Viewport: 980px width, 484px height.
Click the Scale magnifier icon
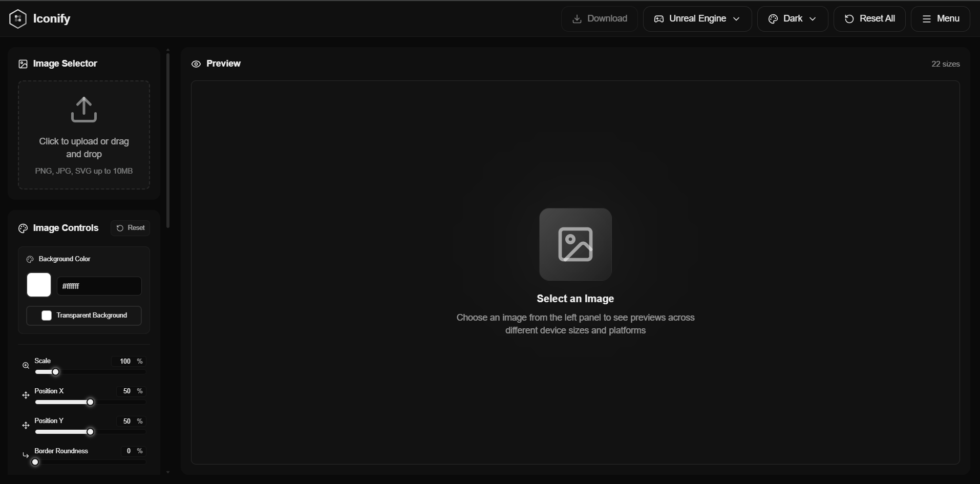[26, 365]
